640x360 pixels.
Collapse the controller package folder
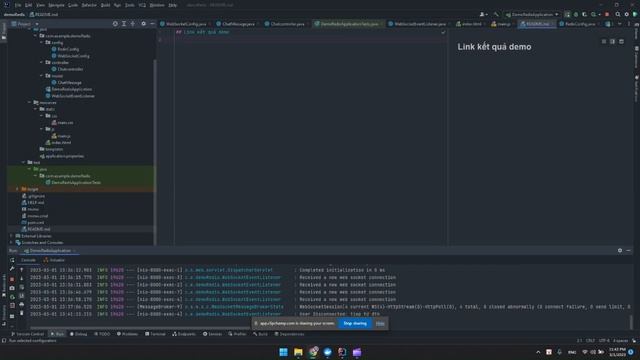[x=42, y=62]
